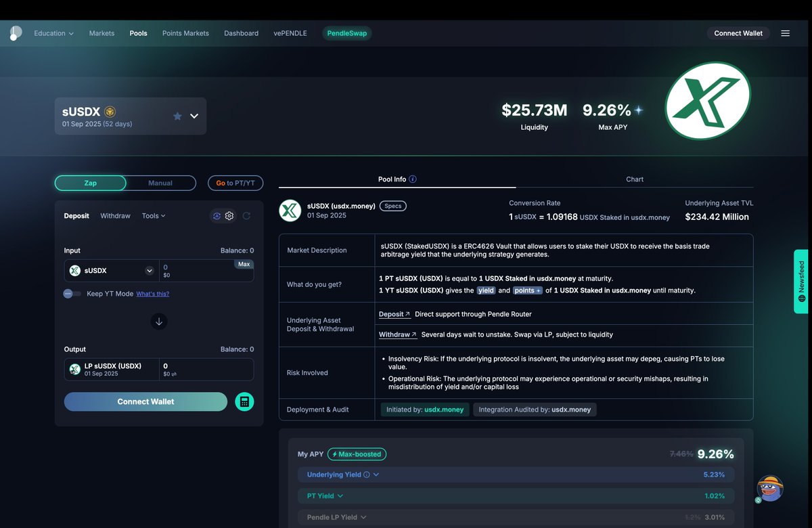Screen dimensions: 812x528
Task: Switch to the Deposit tab
Action: click(76, 216)
